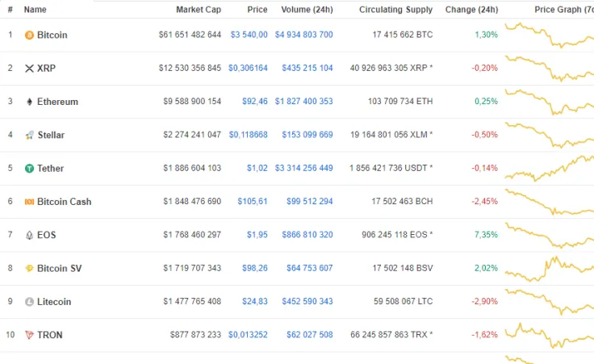The image size is (594, 364).
Task: Select supply 17 415 662 BTC
Action: pyautogui.click(x=402, y=35)
